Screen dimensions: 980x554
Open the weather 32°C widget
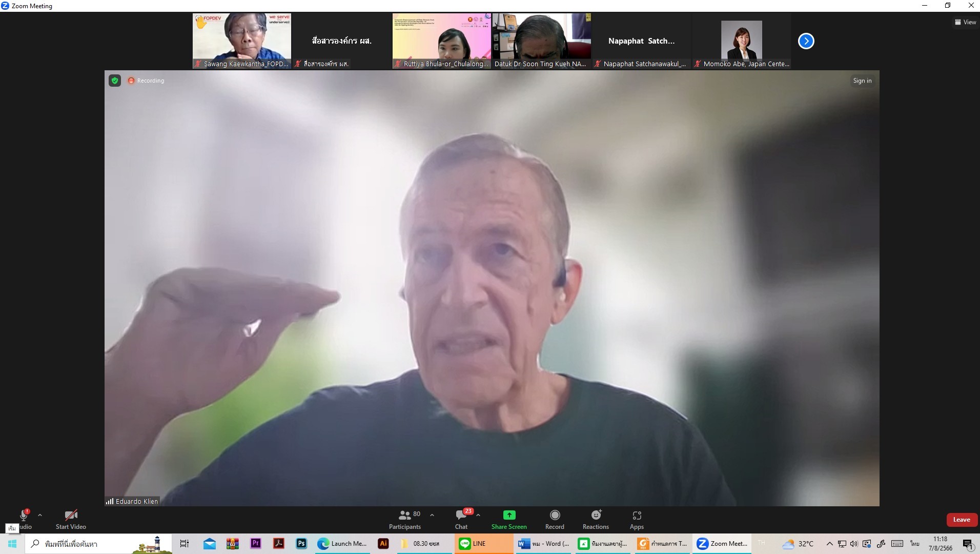[798, 544]
